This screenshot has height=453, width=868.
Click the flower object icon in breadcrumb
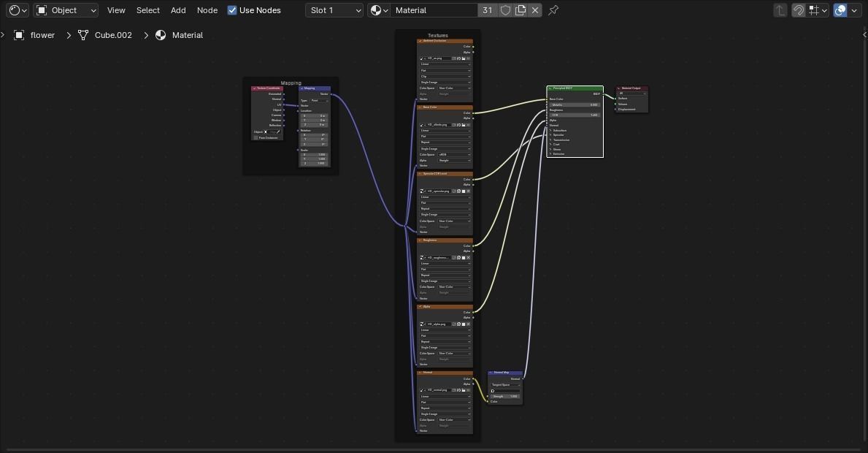click(x=19, y=35)
